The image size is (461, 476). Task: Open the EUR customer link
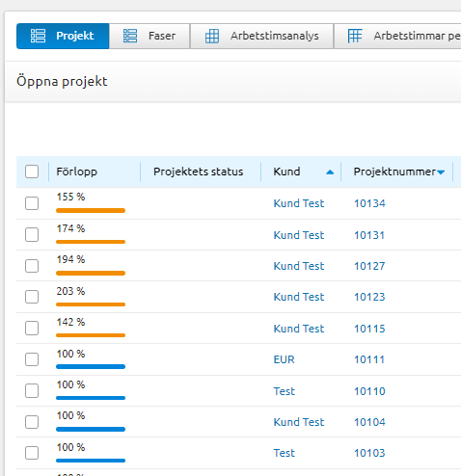[284, 359]
